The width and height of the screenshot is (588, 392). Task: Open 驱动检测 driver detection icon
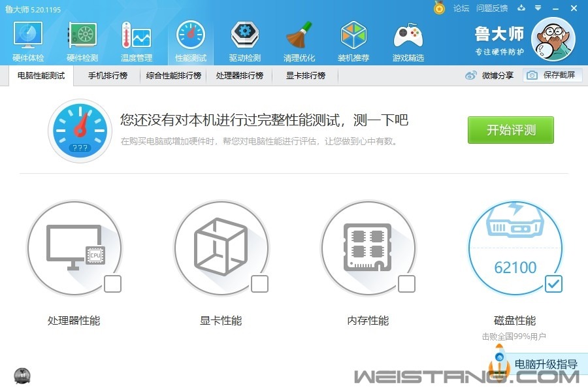(245, 41)
